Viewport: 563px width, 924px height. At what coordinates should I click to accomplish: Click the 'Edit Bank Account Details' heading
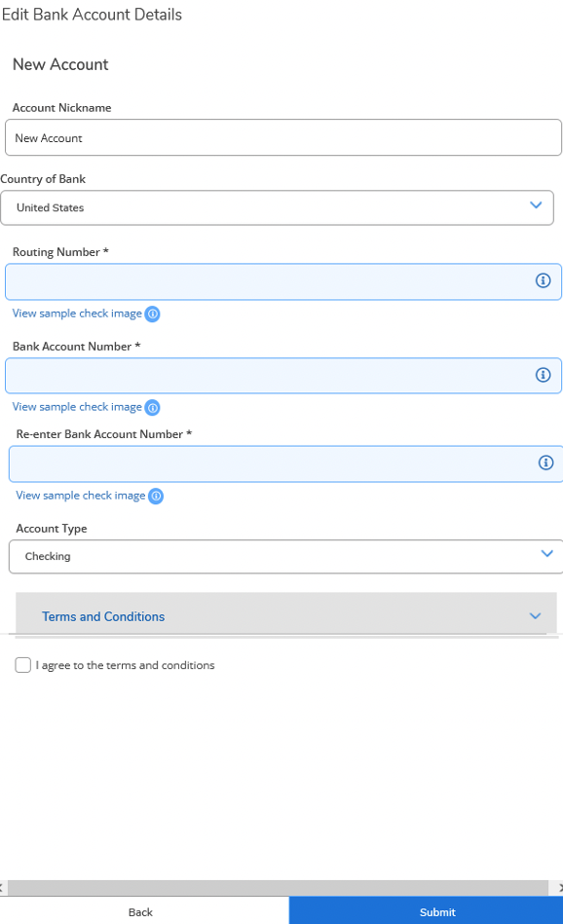coord(92,15)
